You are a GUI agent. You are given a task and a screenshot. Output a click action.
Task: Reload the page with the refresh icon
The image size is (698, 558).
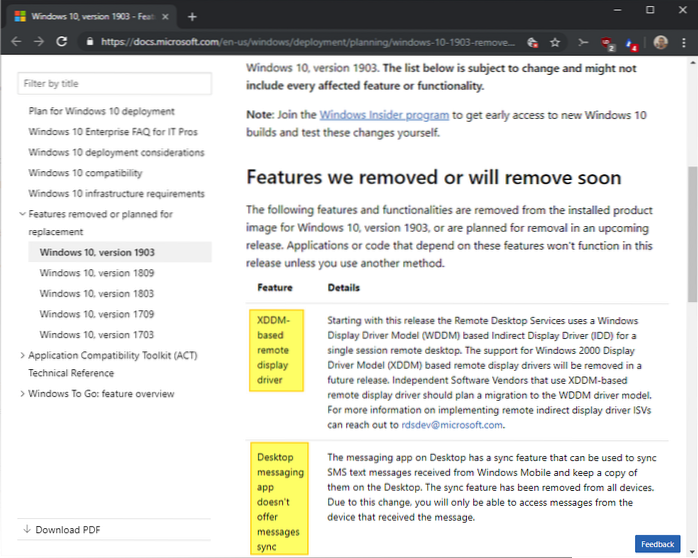(x=62, y=42)
